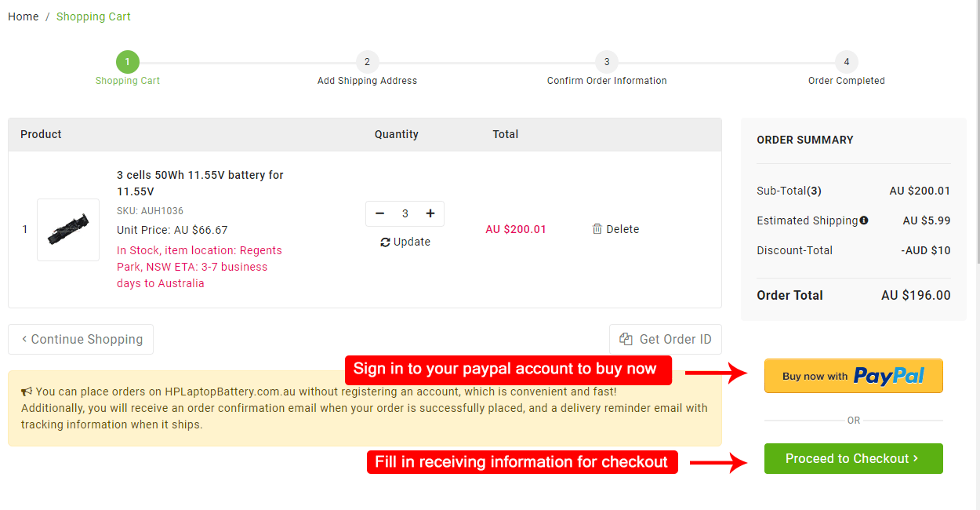This screenshot has width=980, height=510.
Task: Click Proceed to Checkout button
Action: click(853, 458)
